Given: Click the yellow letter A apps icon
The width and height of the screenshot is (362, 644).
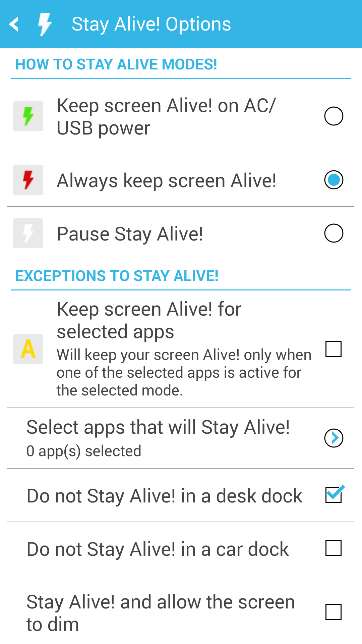Looking at the screenshot, I should 28,349.
